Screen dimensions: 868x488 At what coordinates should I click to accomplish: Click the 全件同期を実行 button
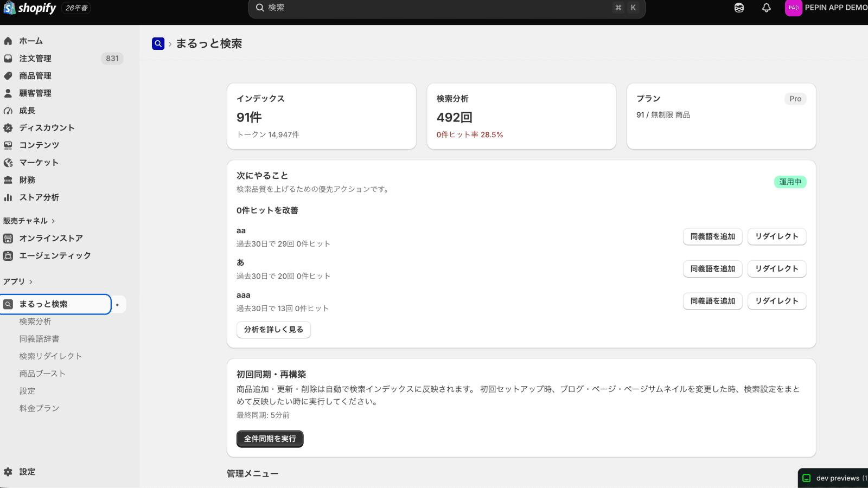[270, 439]
